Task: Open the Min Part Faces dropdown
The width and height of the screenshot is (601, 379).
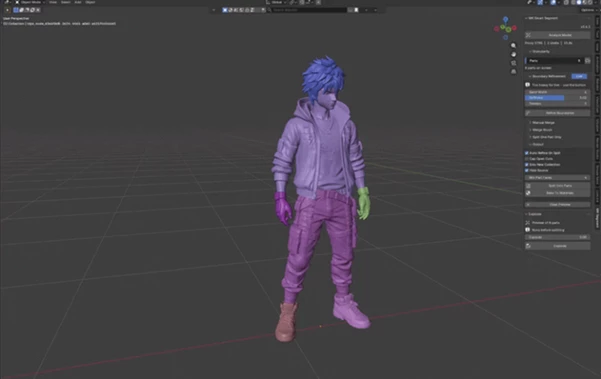Action: pos(557,178)
